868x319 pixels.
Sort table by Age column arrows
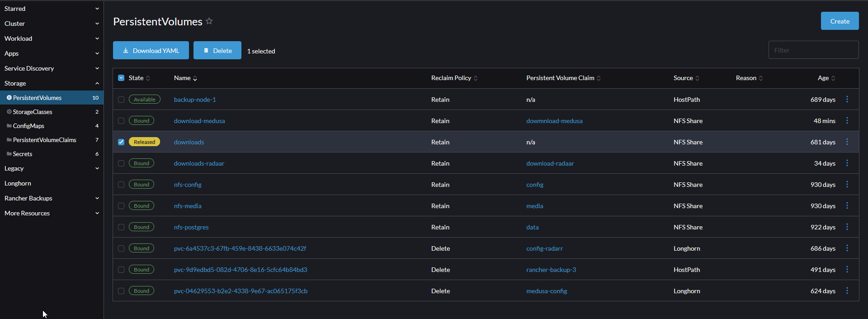click(833, 78)
